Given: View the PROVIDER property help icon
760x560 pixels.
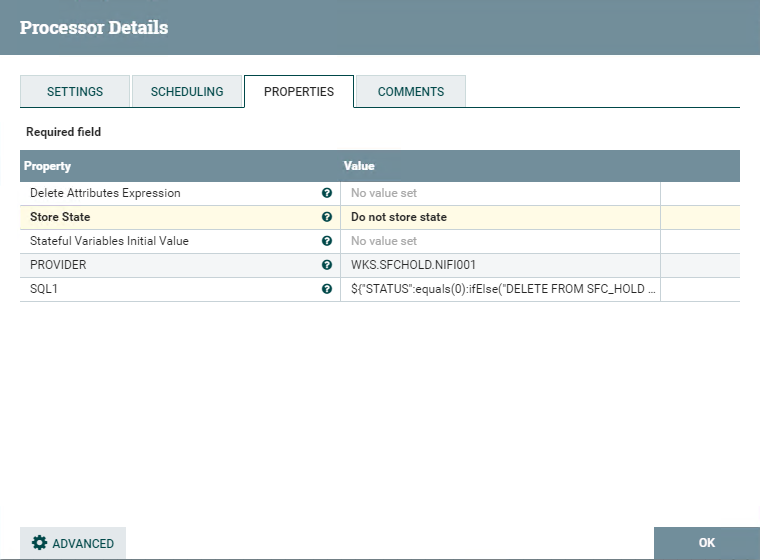Looking at the screenshot, I should pos(327,265).
